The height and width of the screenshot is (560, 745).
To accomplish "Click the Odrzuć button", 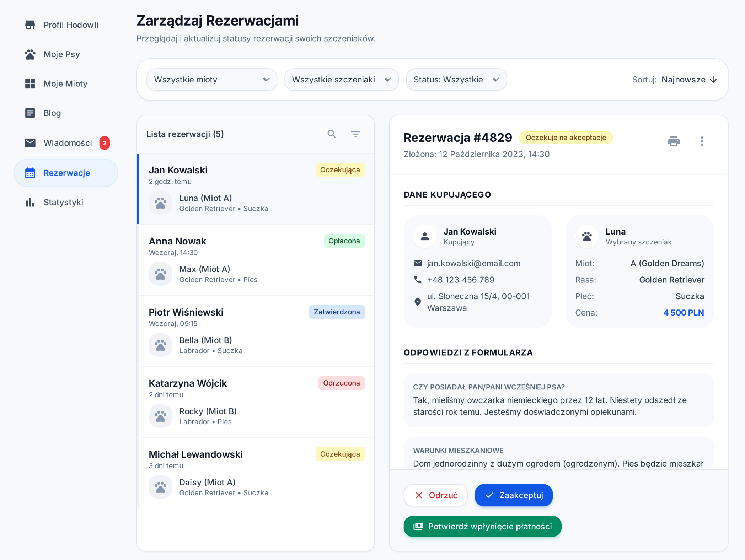I will pyautogui.click(x=435, y=495).
